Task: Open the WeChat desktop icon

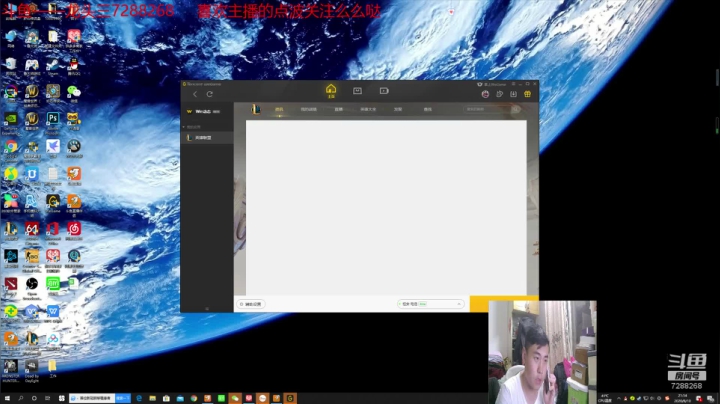Action: (74, 94)
